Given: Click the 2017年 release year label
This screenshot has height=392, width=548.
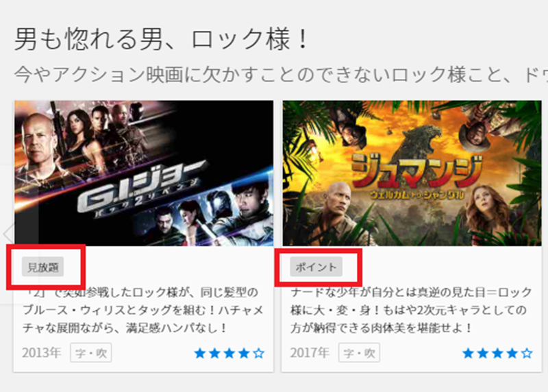Looking at the screenshot, I should [310, 353].
